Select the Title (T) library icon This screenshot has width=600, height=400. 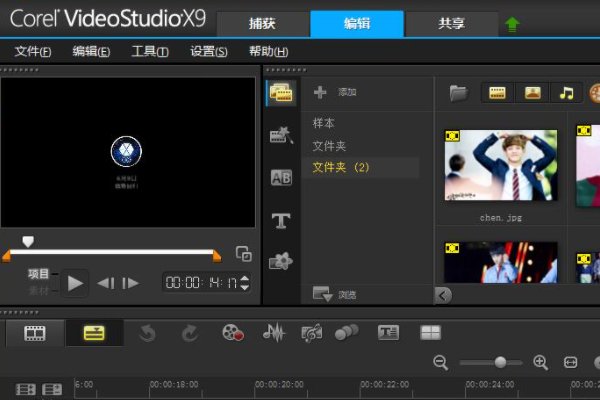(x=281, y=220)
